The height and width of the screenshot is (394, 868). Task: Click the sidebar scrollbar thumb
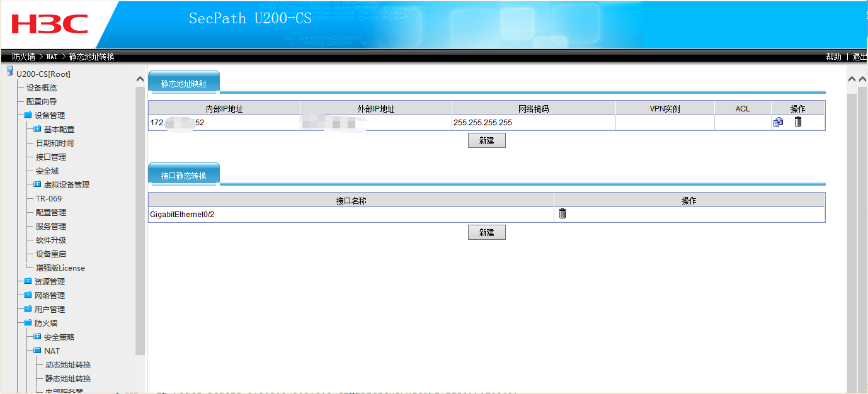click(140, 220)
